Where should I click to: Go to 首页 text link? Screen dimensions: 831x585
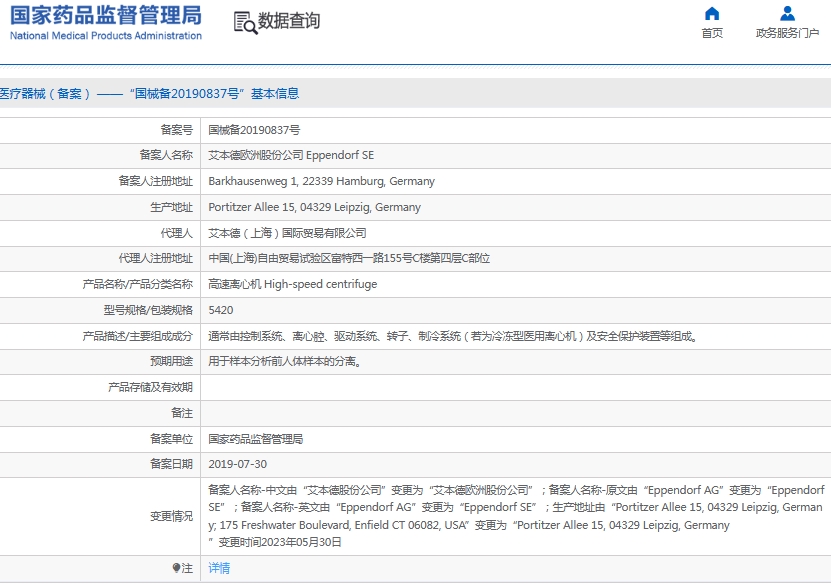click(712, 33)
